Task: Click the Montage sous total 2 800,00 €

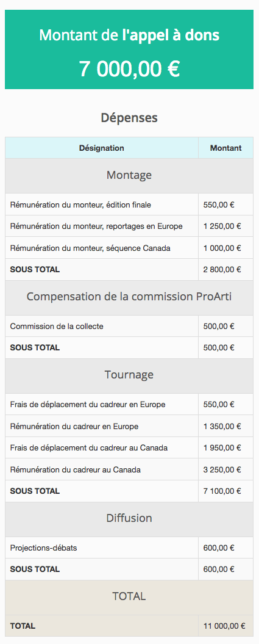Action: [x=222, y=270]
